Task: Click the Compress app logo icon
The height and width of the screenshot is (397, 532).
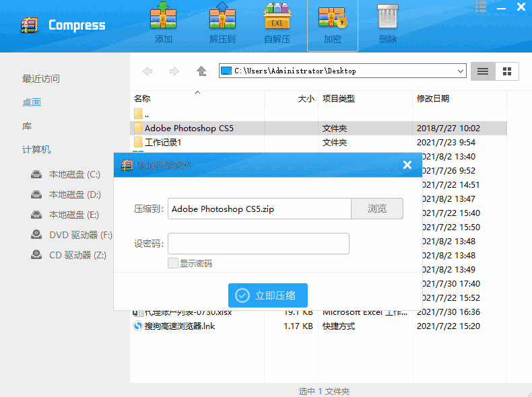Action: [x=29, y=25]
